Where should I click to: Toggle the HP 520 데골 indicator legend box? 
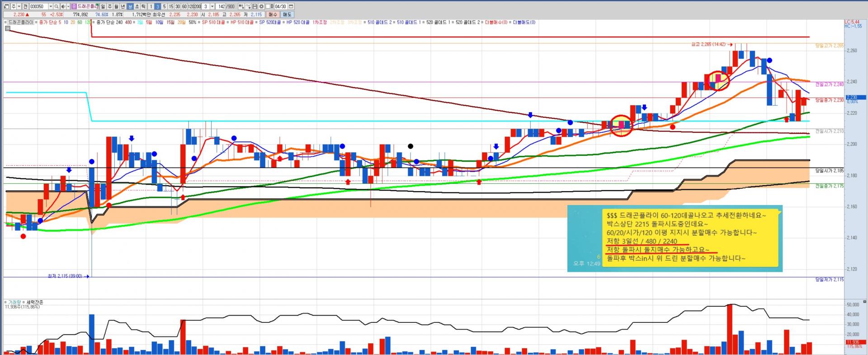pyautogui.click(x=284, y=22)
